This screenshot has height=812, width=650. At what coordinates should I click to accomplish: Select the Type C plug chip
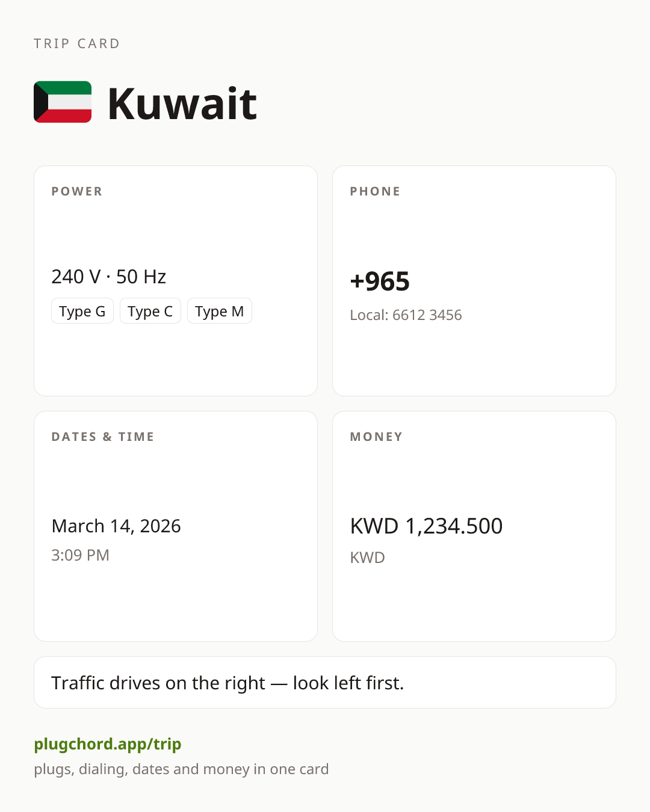click(x=150, y=311)
